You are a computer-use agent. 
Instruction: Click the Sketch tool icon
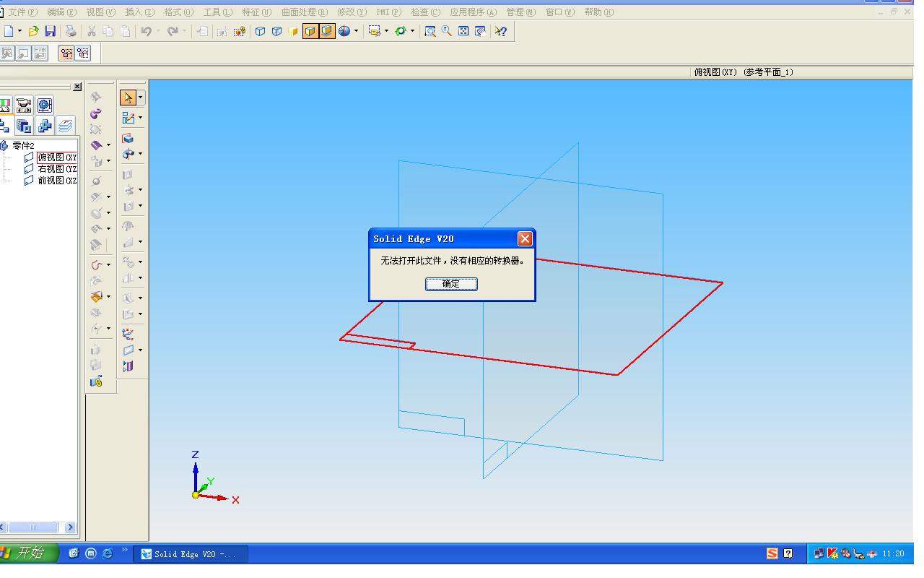pyautogui.click(x=128, y=117)
